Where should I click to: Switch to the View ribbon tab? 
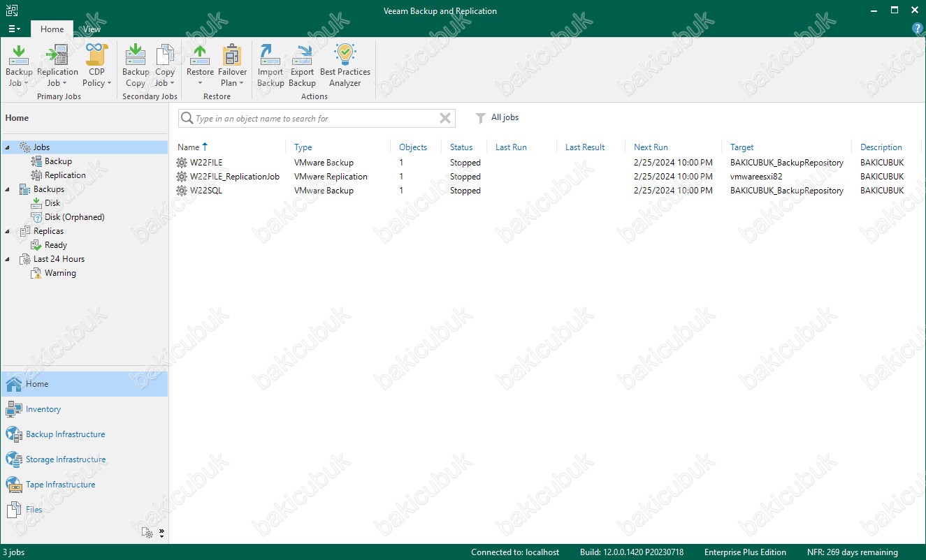point(92,29)
